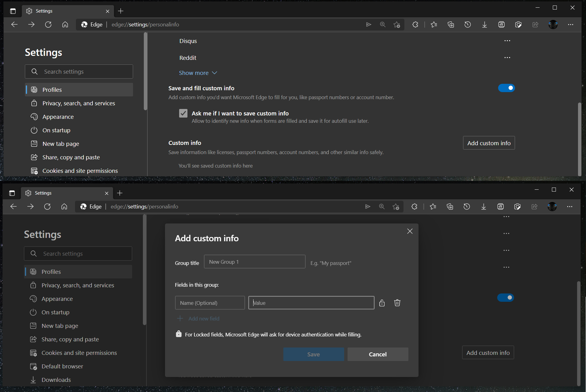Delete the field using the trash icon
The height and width of the screenshot is (392, 586).
(x=397, y=303)
